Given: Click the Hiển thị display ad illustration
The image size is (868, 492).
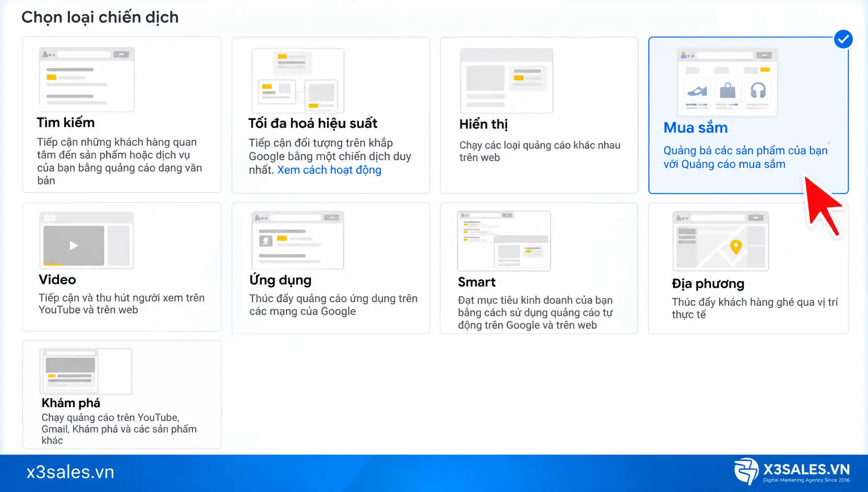Looking at the screenshot, I should tap(506, 81).
